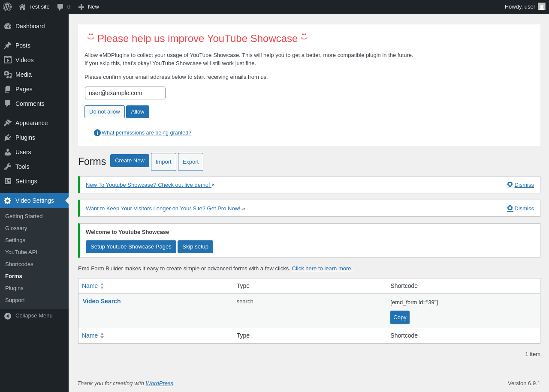Click the Export button

[190, 162]
